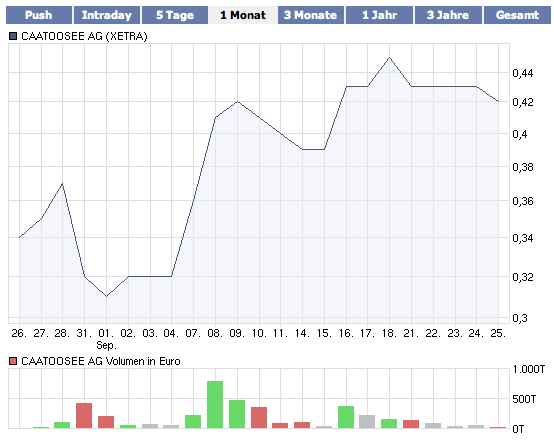Viewport: 554px width, 440px height.
Task: Select the 5 Tage tab
Action: click(x=175, y=15)
